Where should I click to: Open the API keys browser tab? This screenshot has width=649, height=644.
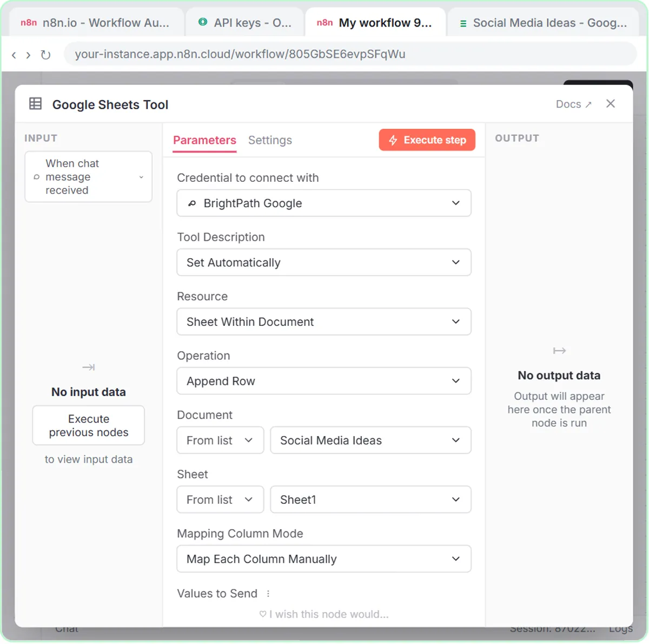click(x=244, y=23)
